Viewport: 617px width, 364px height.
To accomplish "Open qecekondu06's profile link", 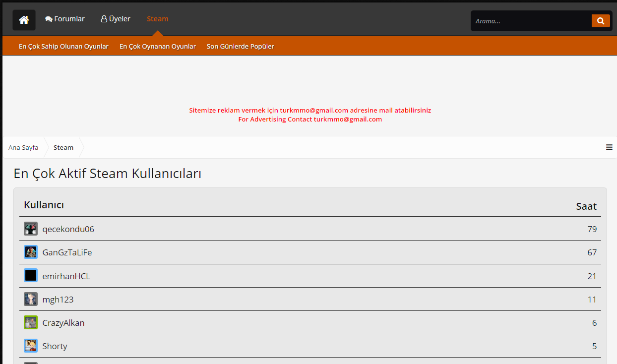I will [68, 229].
